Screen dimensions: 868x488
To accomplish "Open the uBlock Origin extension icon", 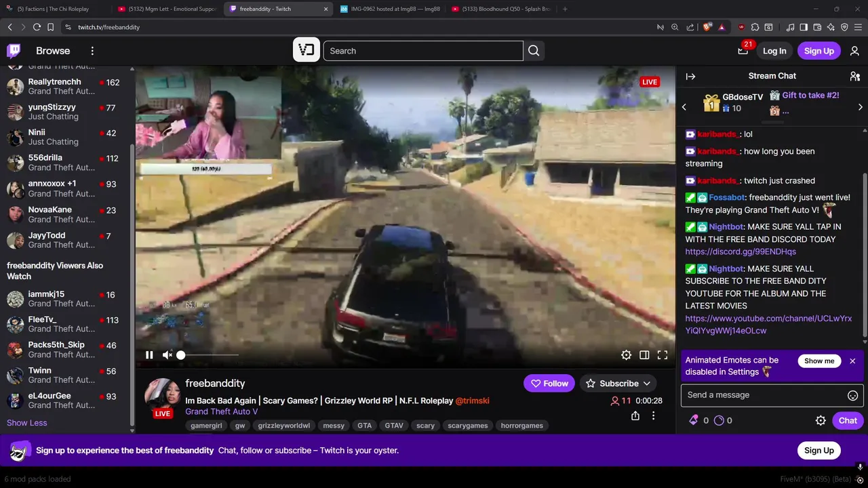I will pos(741,27).
